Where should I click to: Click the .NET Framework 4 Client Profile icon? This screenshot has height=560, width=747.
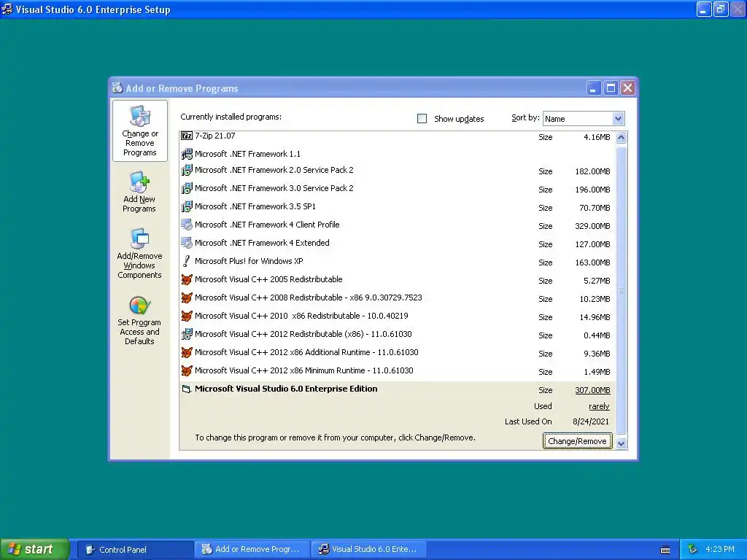coord(187,225)
